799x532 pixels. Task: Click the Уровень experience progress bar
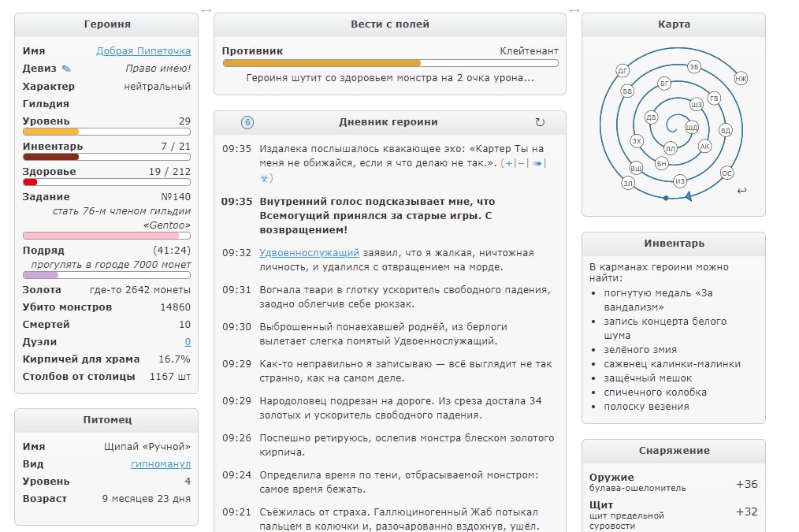click(106, 132)
